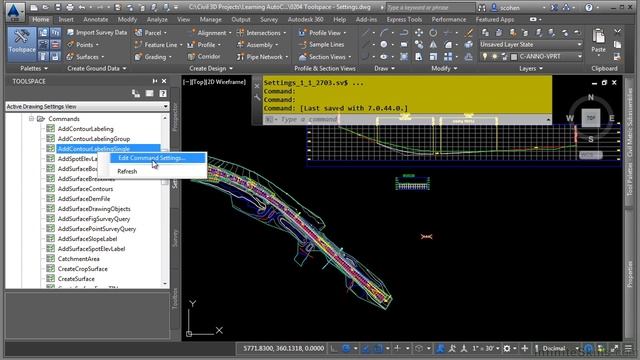The width and height of the screenshot is (640, 360).
Task: Switch to the Annotate ribbon tab
Action: tap(96, 20)
